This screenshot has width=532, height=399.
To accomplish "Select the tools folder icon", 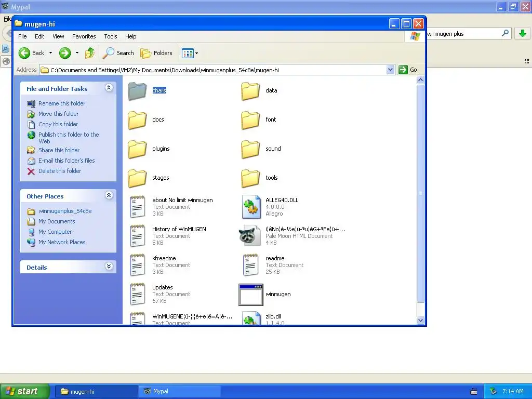I will (250, 178).
